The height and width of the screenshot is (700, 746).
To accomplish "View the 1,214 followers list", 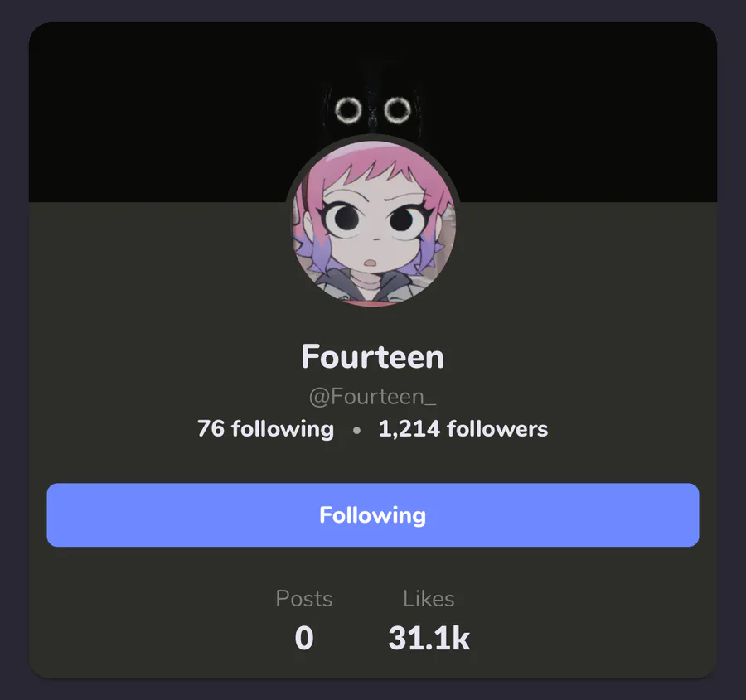I will (x=463, y=429).
